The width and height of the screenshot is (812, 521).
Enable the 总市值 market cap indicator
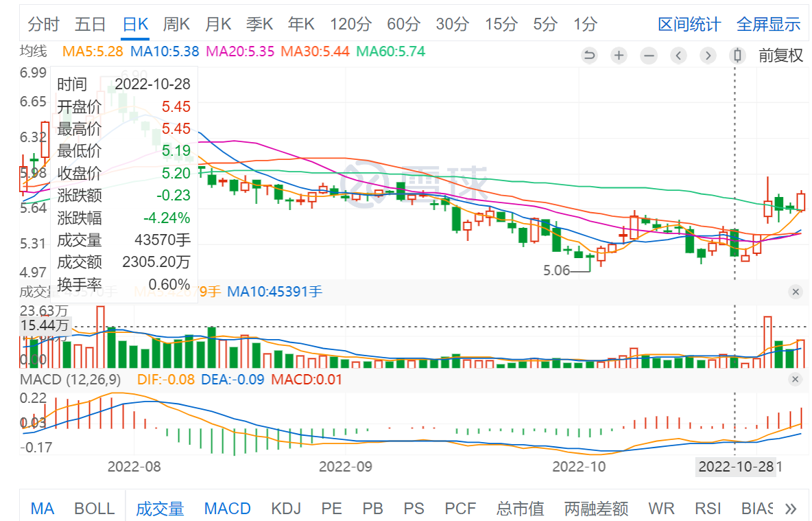(x=521, y=509)
